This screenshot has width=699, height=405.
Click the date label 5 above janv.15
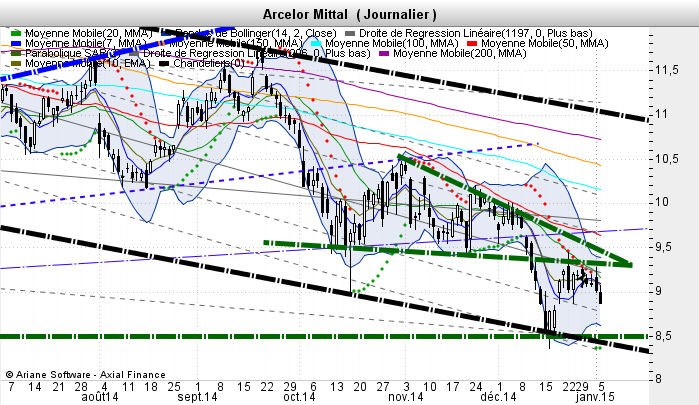[601, 386]
